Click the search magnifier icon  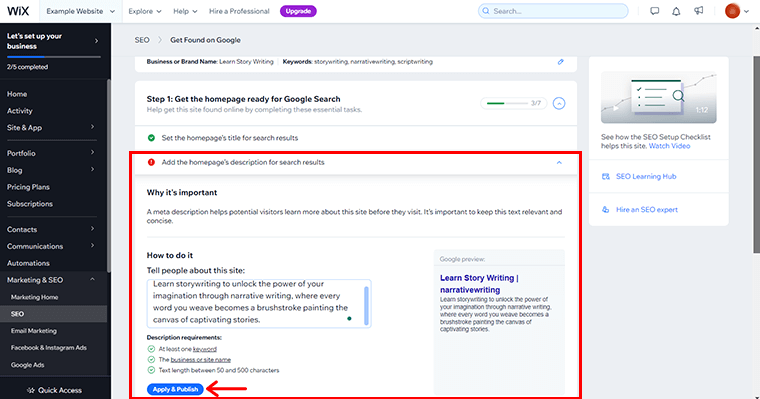pos(486,11)
